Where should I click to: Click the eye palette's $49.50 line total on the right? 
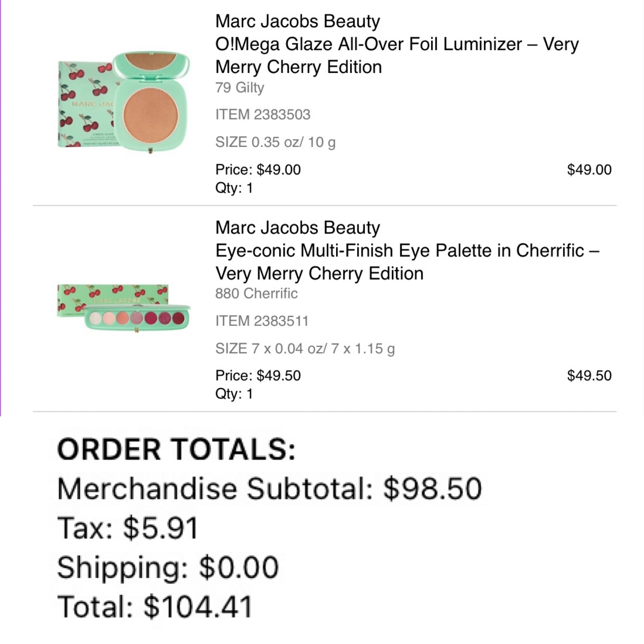589,376
